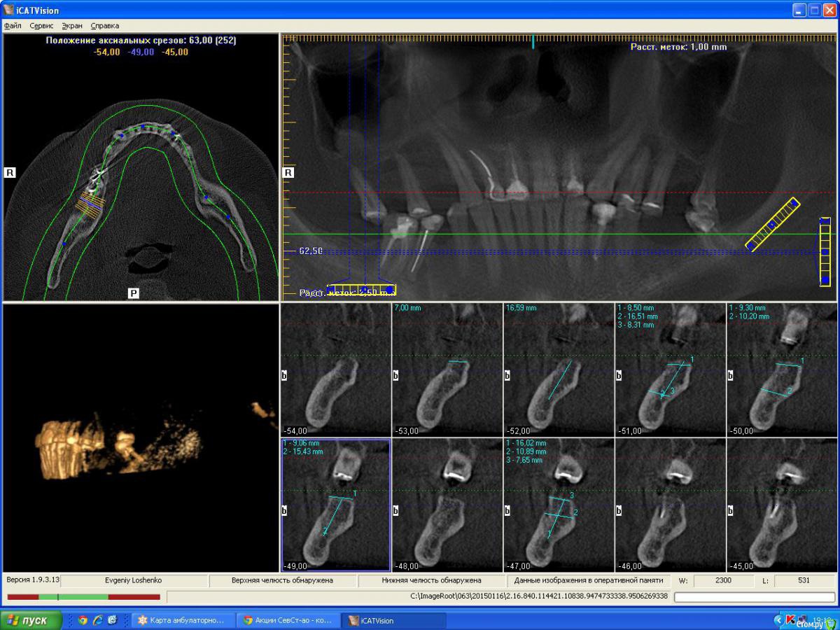Open the Справка menu

pos(104,26)
